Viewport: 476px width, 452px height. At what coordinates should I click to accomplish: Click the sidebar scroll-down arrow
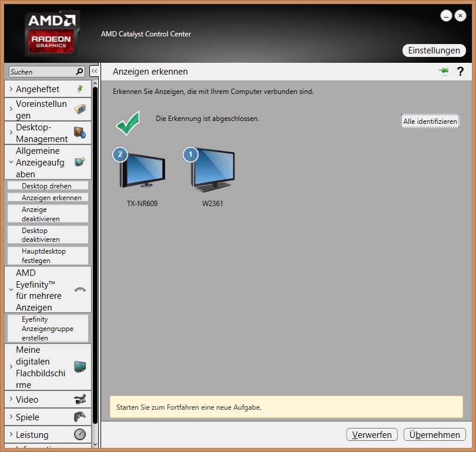95,444
